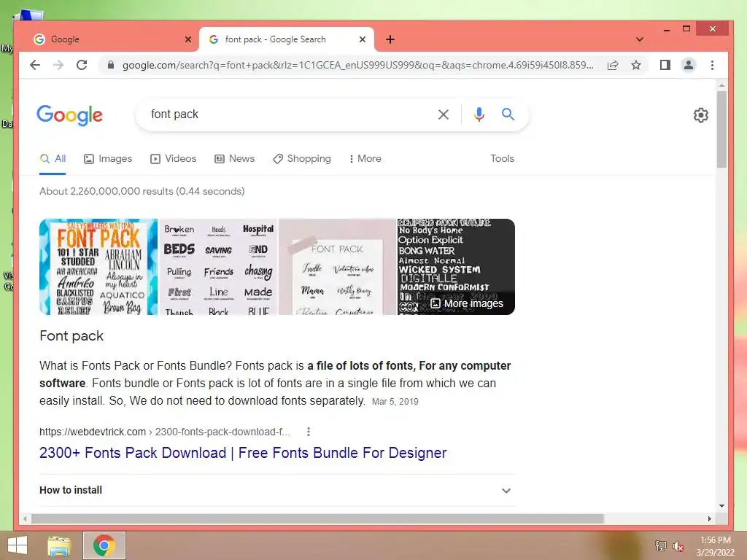The image size is (747, 560).
Task: Open search Tools
Action: pos(502,158)
